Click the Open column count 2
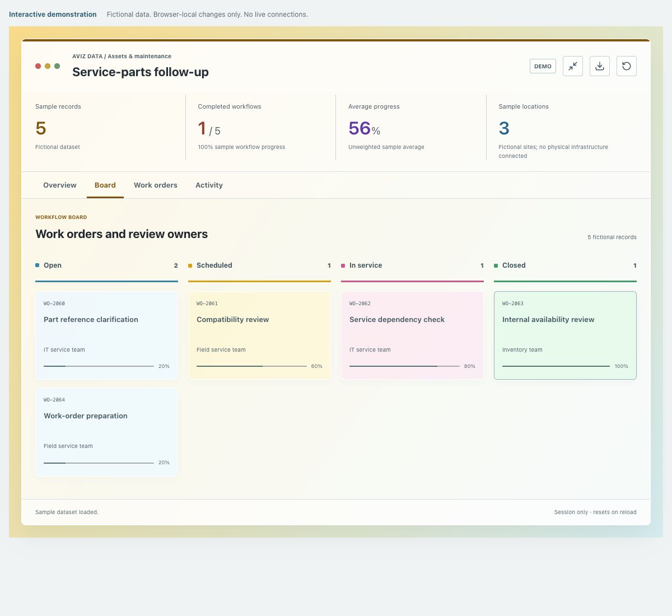 [176, 265]
